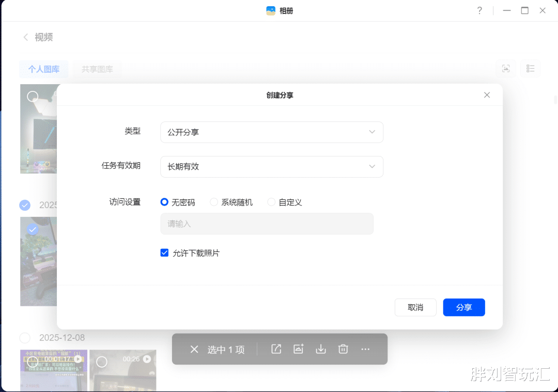Switch to the 共享图库 tab

(x=97, y=69)
